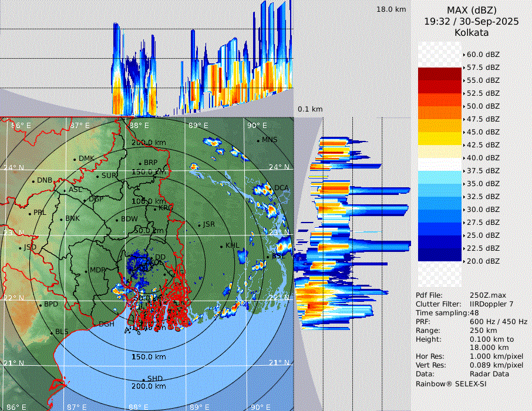The image size is (532, 411).
Task: Select the 19:32 / 30-Sep-2025 timestamp
Action: (472, 21)
